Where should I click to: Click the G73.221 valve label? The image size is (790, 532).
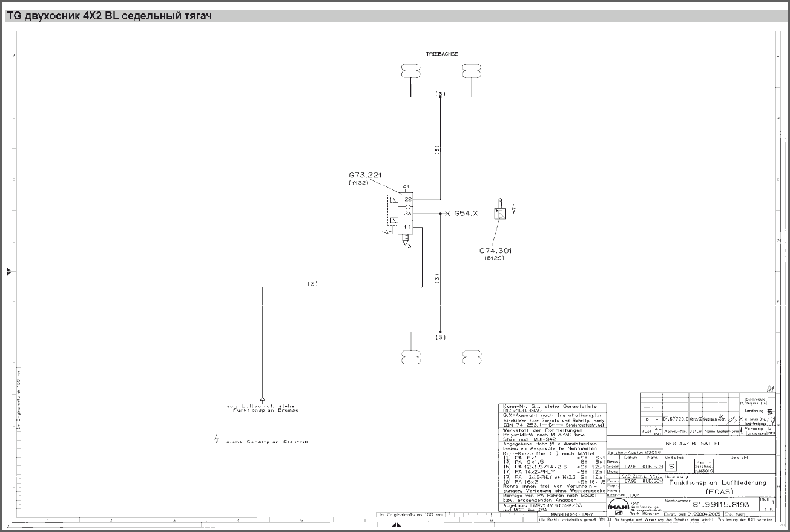coord(366,175)
